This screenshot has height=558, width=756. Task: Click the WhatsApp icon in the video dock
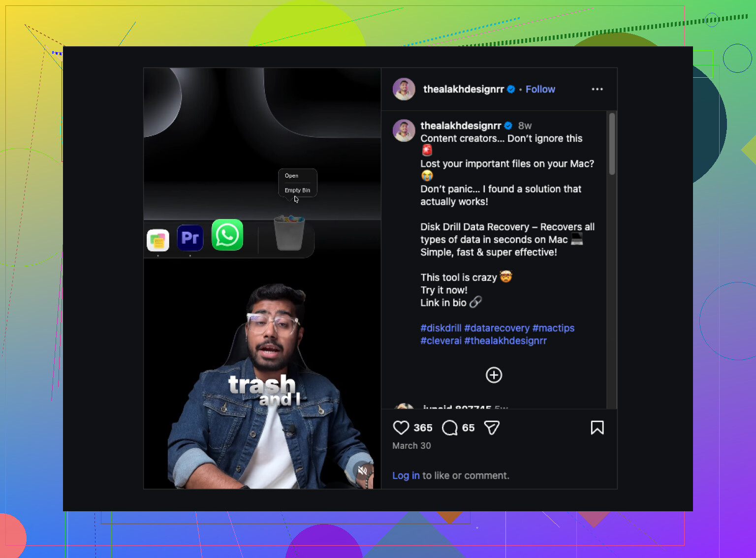click(x=227, y=235)
